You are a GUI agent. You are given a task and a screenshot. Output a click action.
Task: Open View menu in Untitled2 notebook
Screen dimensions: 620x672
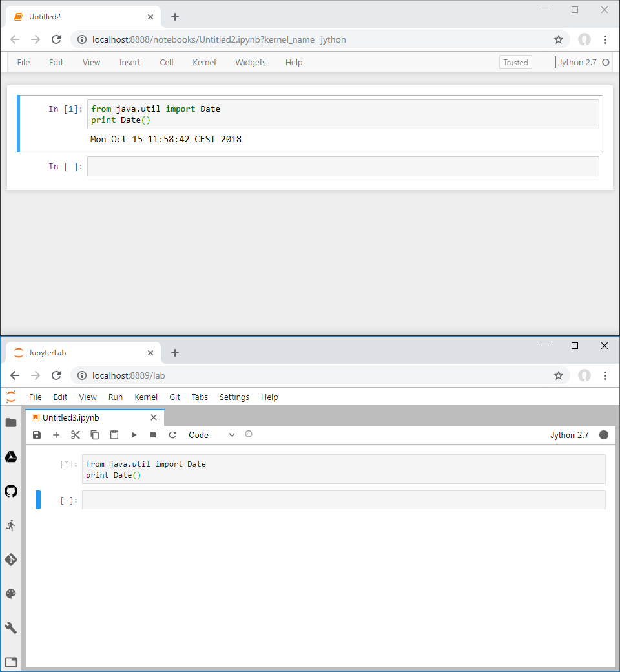click(91, 63)
